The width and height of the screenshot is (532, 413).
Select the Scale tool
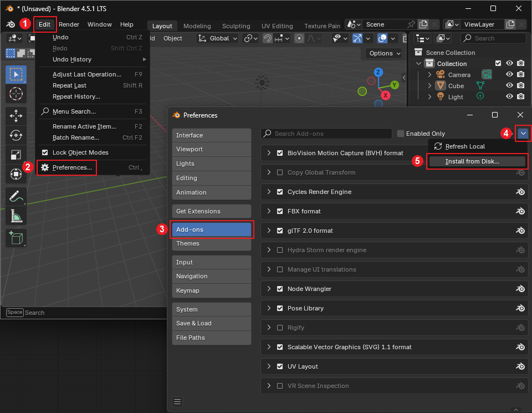tap(16, 155)
